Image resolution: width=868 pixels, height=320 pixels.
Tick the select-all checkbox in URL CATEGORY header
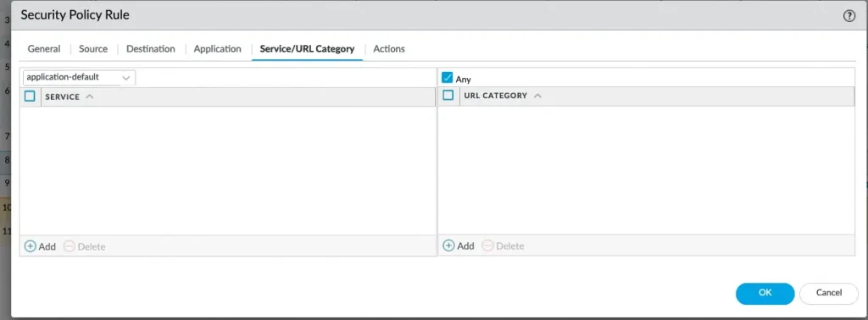click(x=448, y=95)
